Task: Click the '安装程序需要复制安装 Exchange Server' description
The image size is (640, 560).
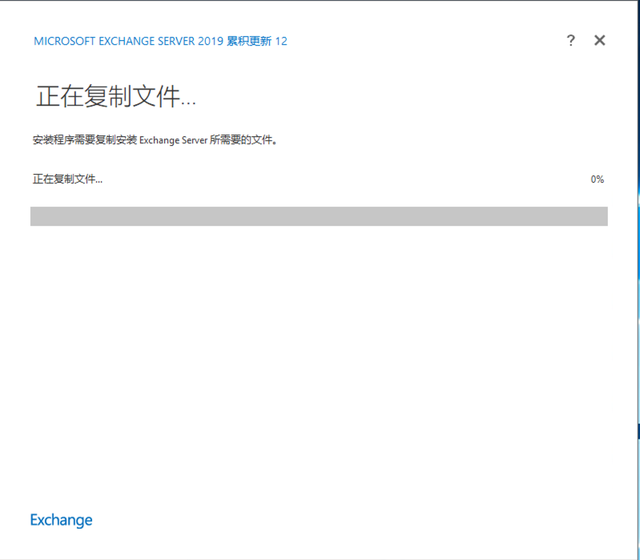Action: (x=155, y=140)
